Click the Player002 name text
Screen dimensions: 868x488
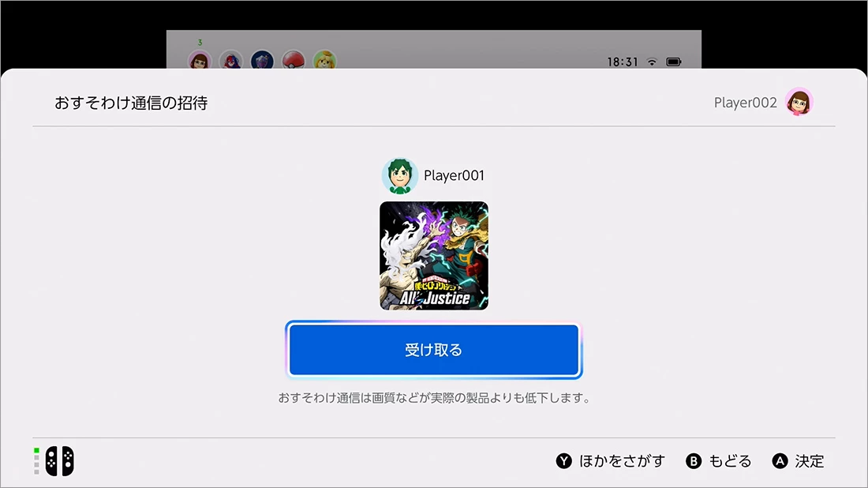745,103
